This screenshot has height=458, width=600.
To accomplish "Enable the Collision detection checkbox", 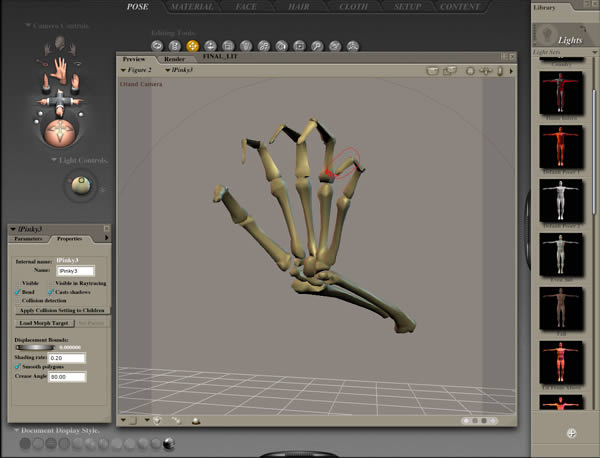I will (x=18, y=301).
